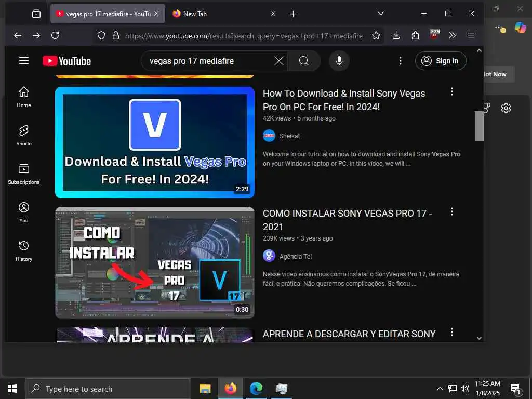The image size is (532, 399).
Task: Click the YouTube logo
Action: (67, 61)
